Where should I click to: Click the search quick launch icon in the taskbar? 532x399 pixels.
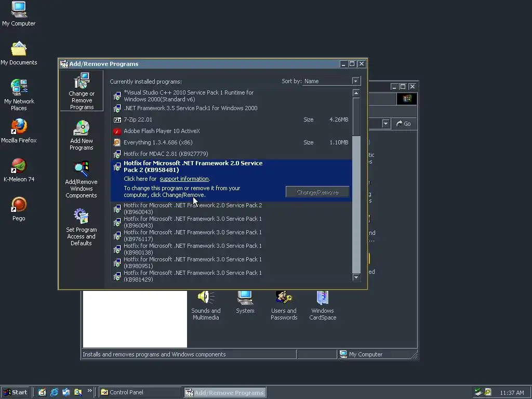click(78, 392)
